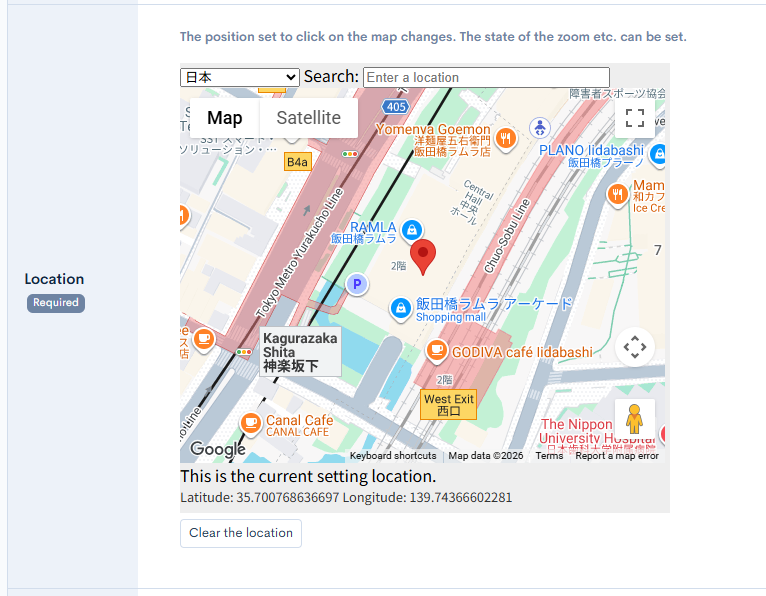Click the traffic light icon near B4a
Viewport: 766px width, 596px height.
click(350, 154)
